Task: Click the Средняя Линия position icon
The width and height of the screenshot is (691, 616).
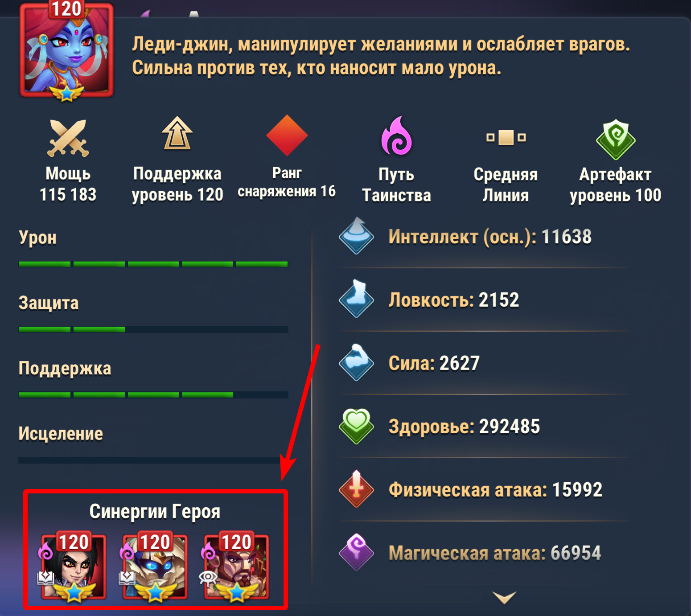Action: [x=506, y=137]
